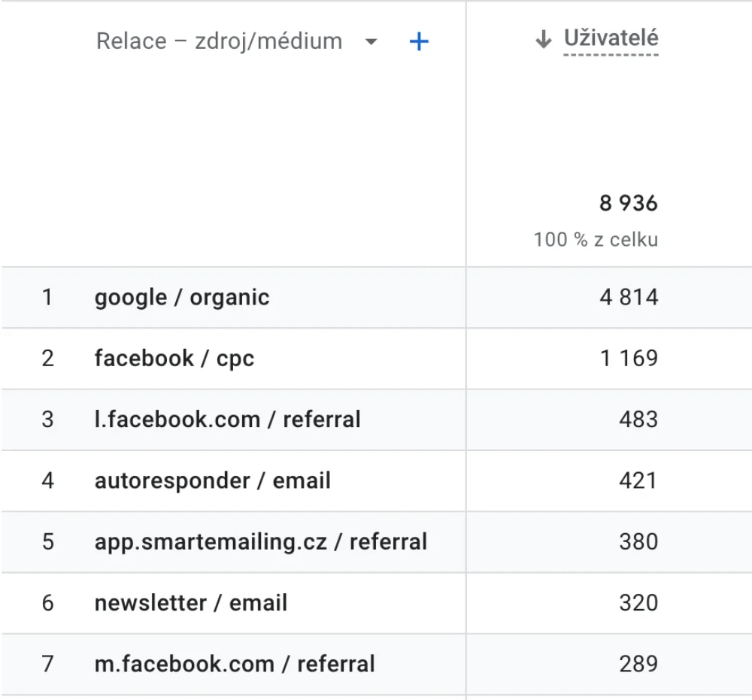Image resolution: width=752 pixels, height=700 pixels.
Task: Click the 380 users cell
Action: click(638, 542)
